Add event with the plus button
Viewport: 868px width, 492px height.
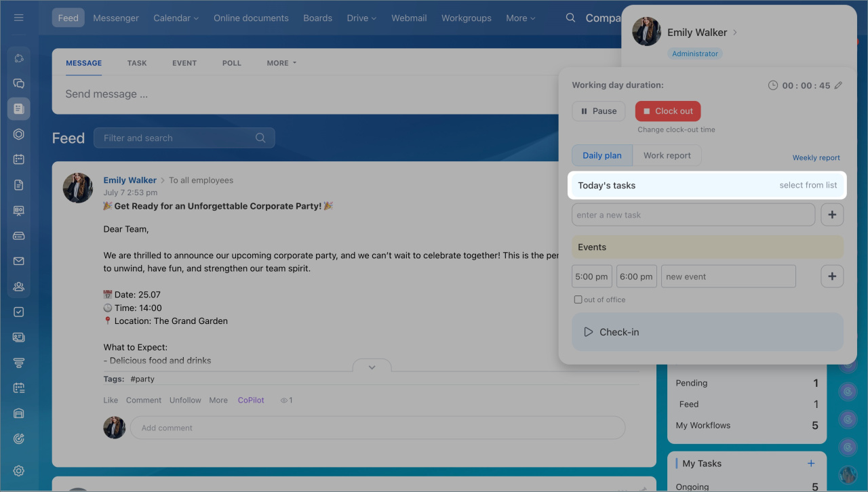click(832, 276)
